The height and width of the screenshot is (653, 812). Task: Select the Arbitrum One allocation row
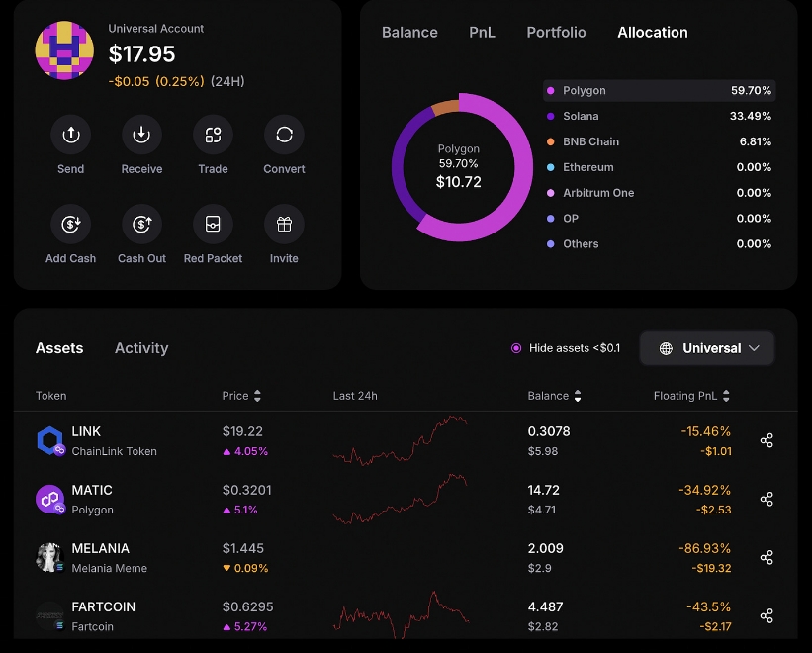[660, 193]
